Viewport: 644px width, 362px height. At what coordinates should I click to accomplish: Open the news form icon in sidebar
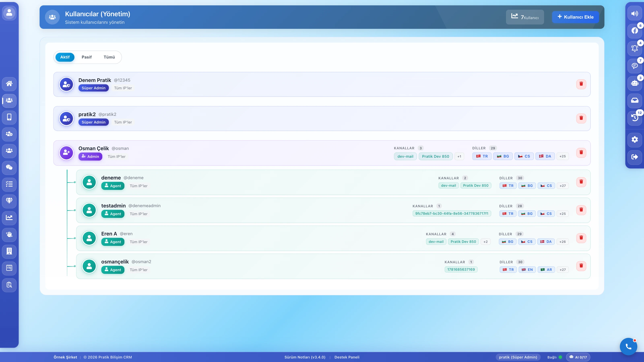(x=9, y=268)
